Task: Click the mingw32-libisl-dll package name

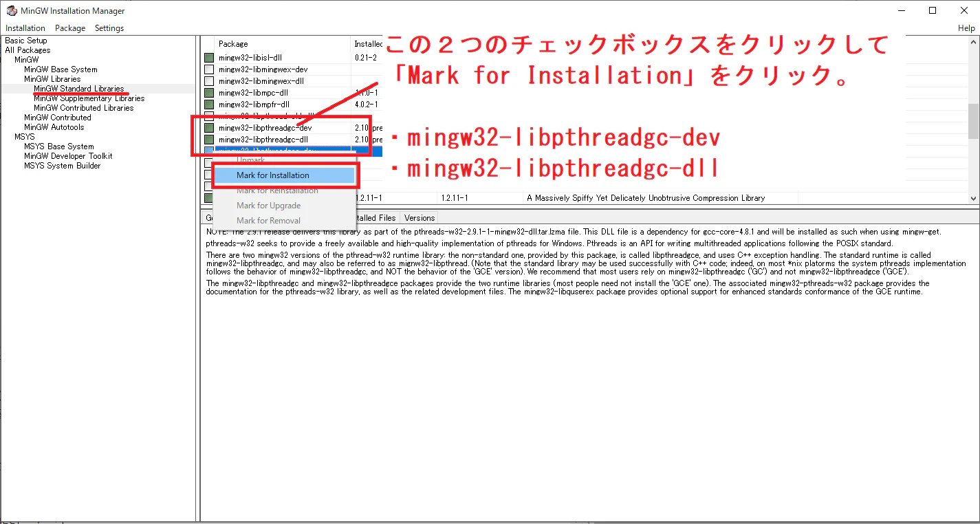Action: (250, 58)
